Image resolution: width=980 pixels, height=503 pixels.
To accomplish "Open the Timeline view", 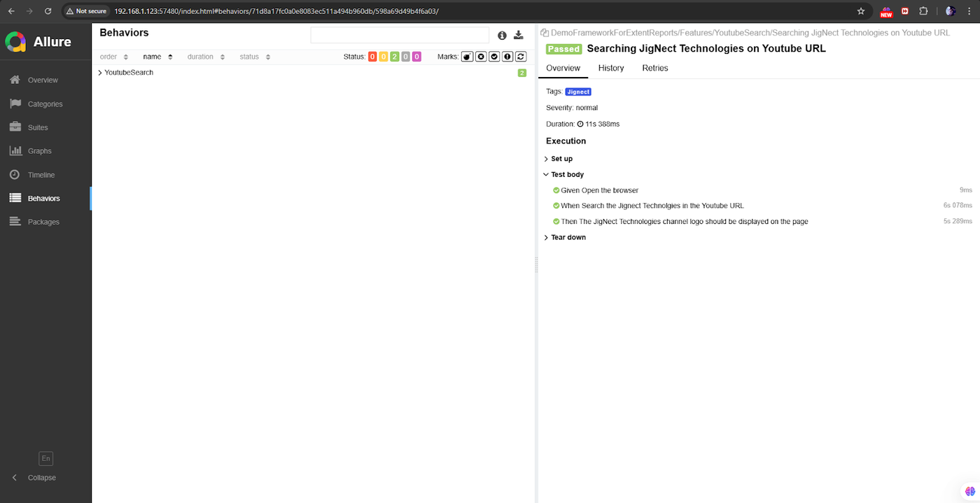I will point(41,175).
